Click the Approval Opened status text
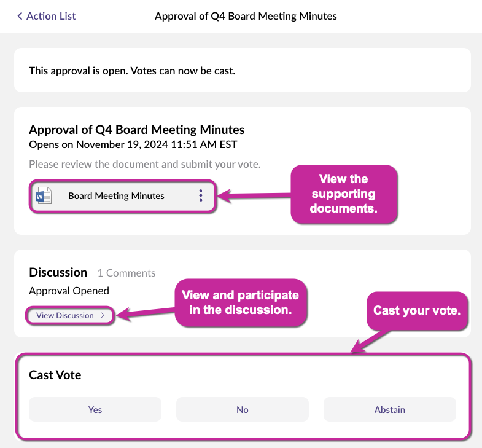 point(69,291)
